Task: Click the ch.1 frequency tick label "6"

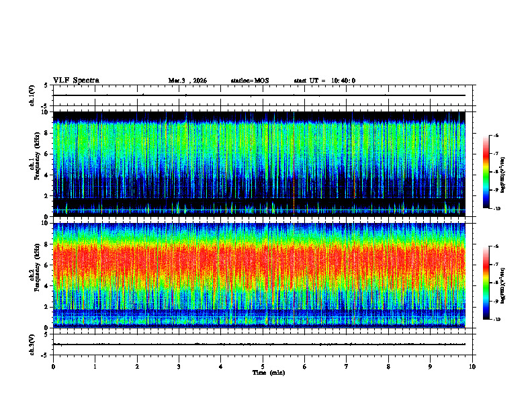Action: click(47, 154)
